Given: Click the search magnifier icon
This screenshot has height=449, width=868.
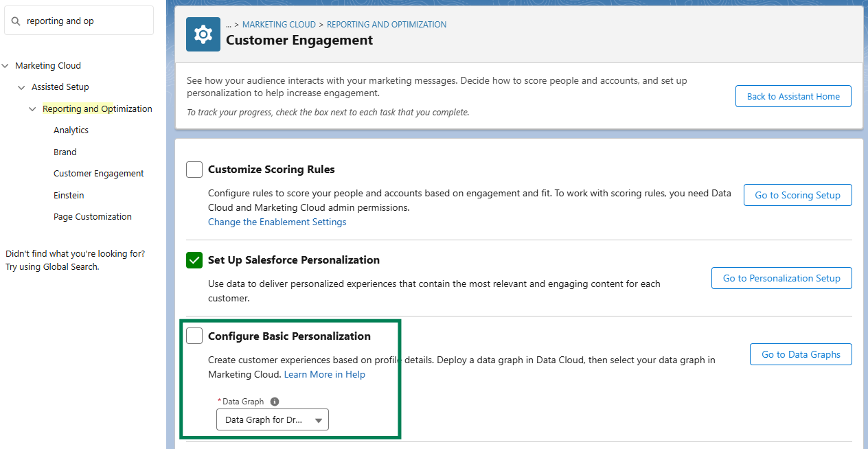Looking at the screenshot, I should 16,21.
